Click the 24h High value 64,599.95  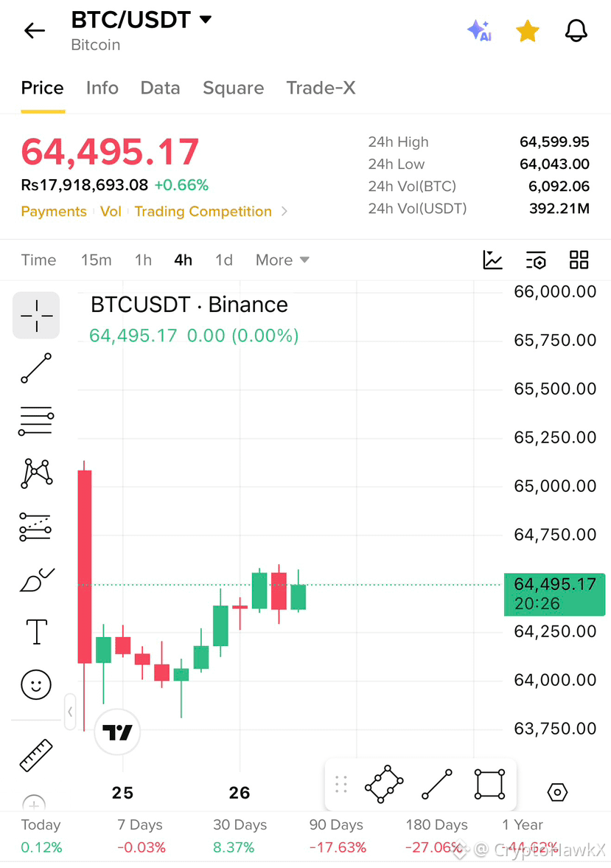coord(554,142)
